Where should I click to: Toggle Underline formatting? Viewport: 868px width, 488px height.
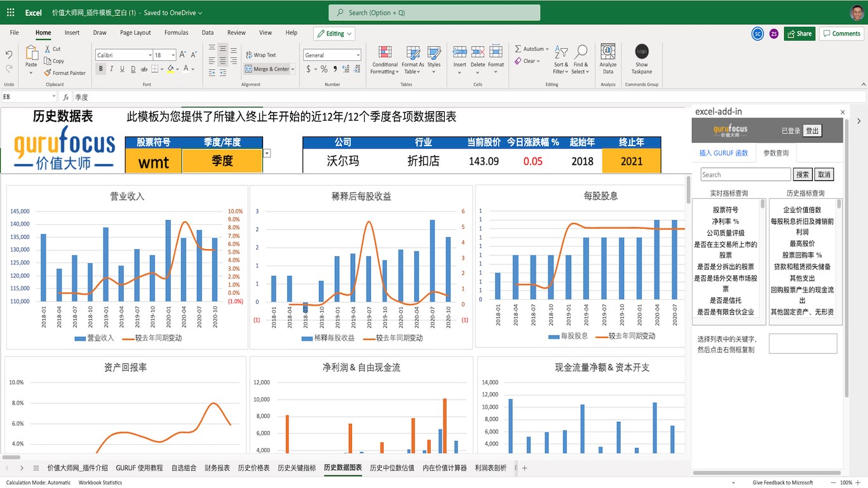point(122,69)
